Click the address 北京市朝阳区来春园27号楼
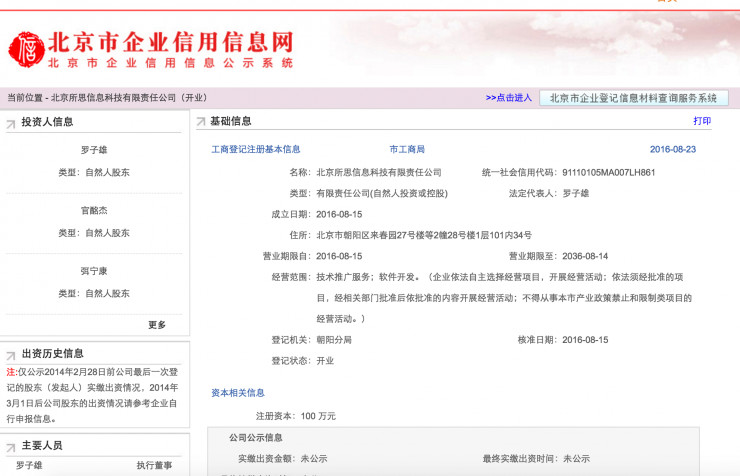Image resolution: width=740 pixels, height=476 pixels. pyautogui.click(x=368, y=235)
